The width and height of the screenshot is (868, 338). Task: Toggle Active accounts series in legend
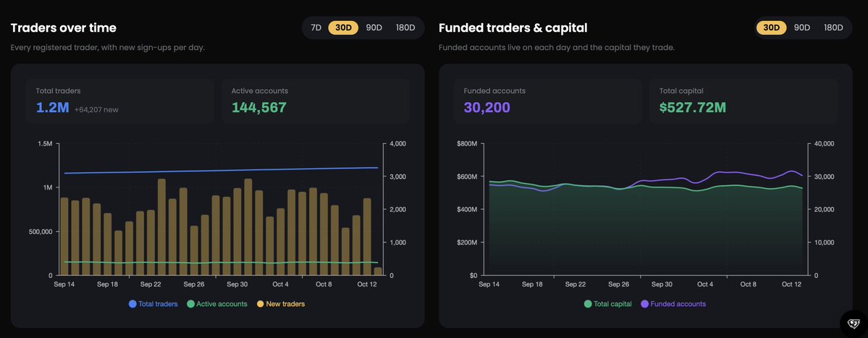pyautogui.click(x=217, y=304)
